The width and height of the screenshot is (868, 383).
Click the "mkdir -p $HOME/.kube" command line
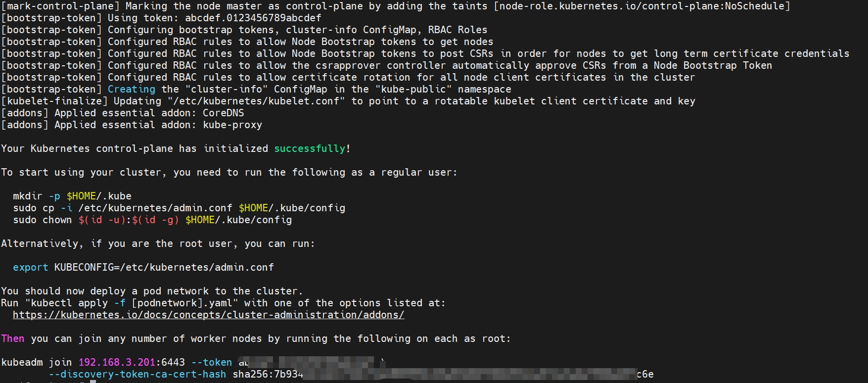72,196
